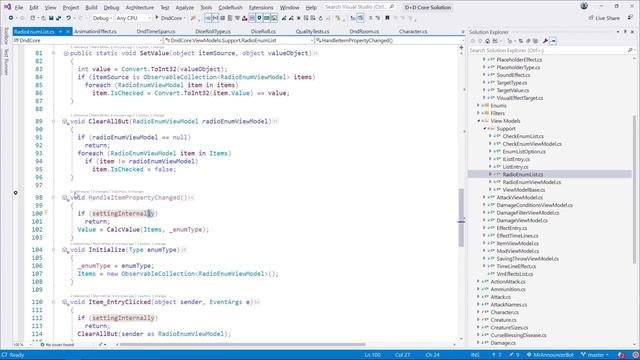The width and height of the screenshot is (640, 360).
Task: Open the editor zoom percent dropdown
Action: [22, 345]
